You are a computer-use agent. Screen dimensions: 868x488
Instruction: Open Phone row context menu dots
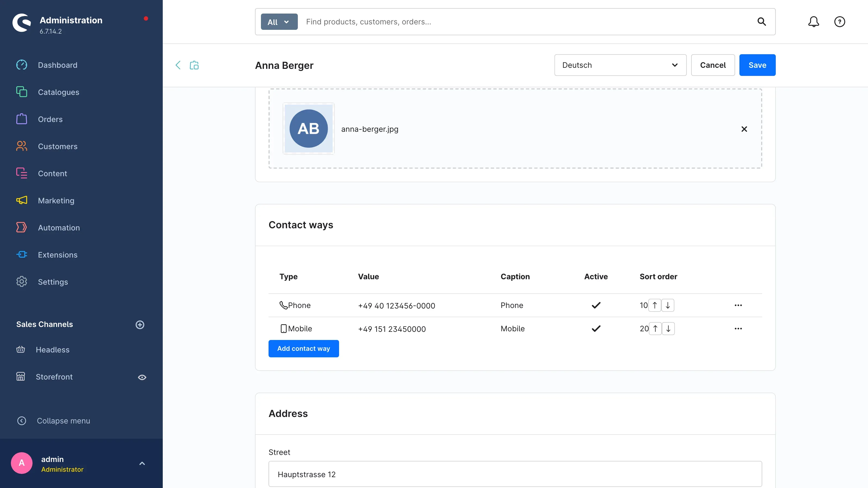[738, 305]
